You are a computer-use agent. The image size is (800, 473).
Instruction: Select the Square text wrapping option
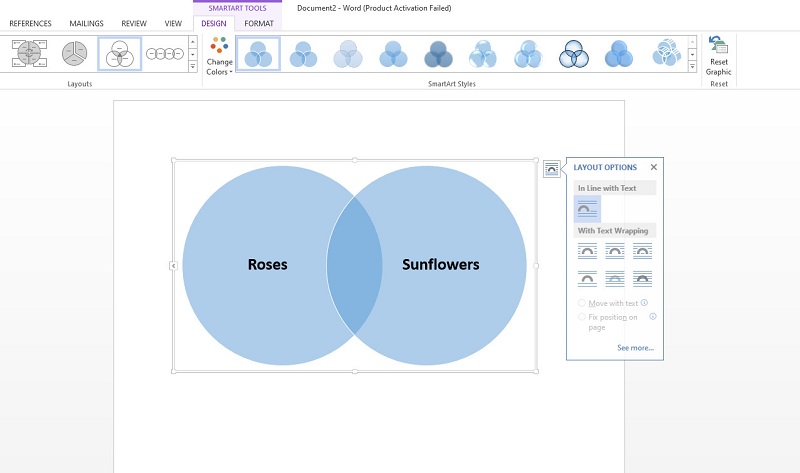[587, 252]
